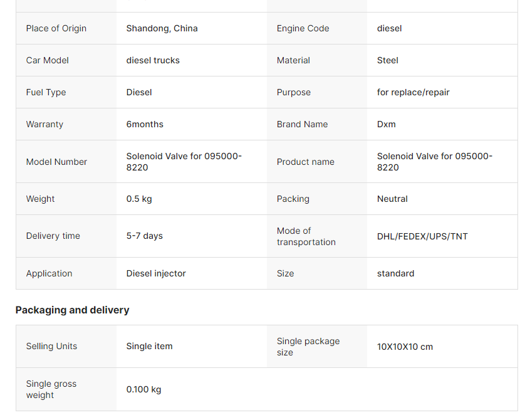Click the 'Engine Code' attribute label
Screen dimensions: 530x420
[303, 28]
